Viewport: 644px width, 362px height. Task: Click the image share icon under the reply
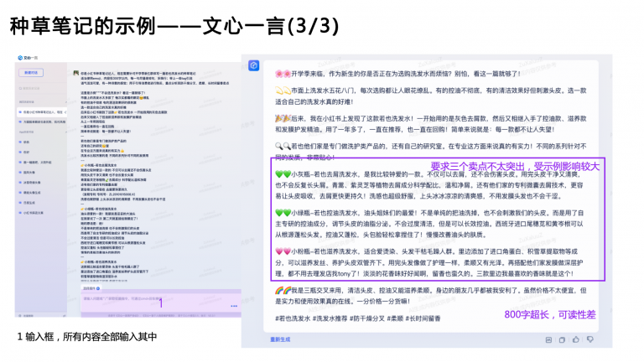coord(548,339)
